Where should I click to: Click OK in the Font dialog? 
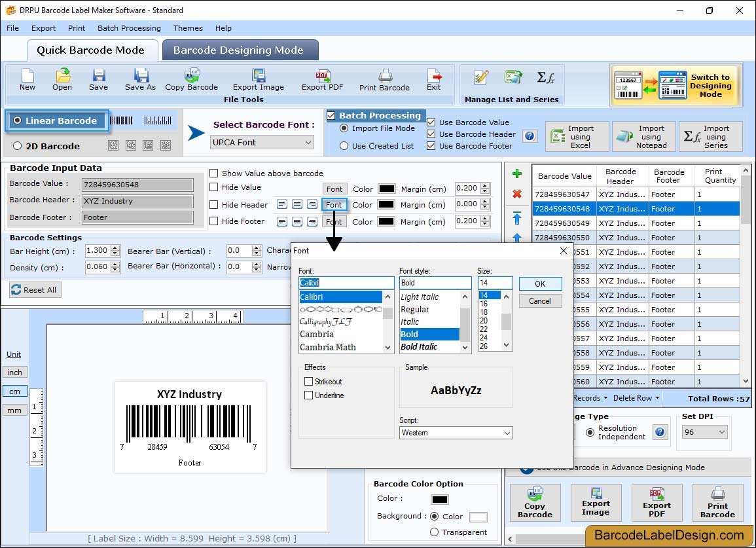(x=541, y=283)
